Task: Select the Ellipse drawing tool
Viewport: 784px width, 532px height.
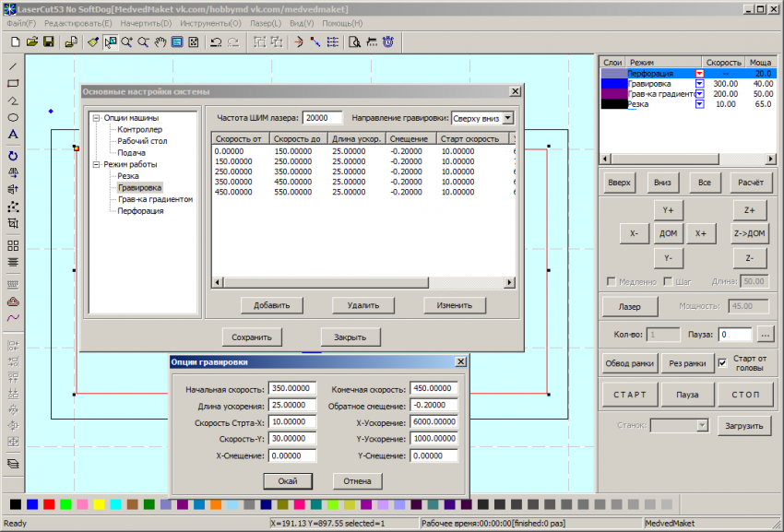Action: pyautogui.click(x=13, y=118)
